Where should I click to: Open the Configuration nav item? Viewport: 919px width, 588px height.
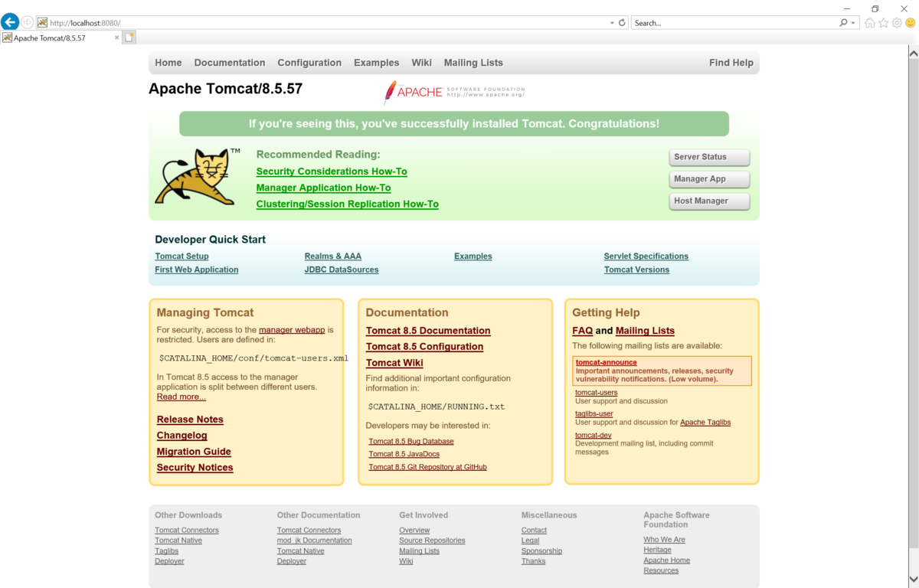click(309, 63)
